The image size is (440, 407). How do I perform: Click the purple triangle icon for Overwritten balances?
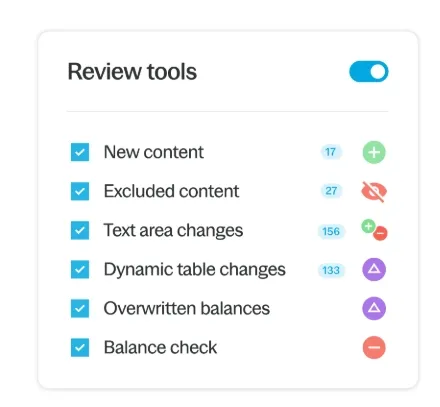[374, 308]
